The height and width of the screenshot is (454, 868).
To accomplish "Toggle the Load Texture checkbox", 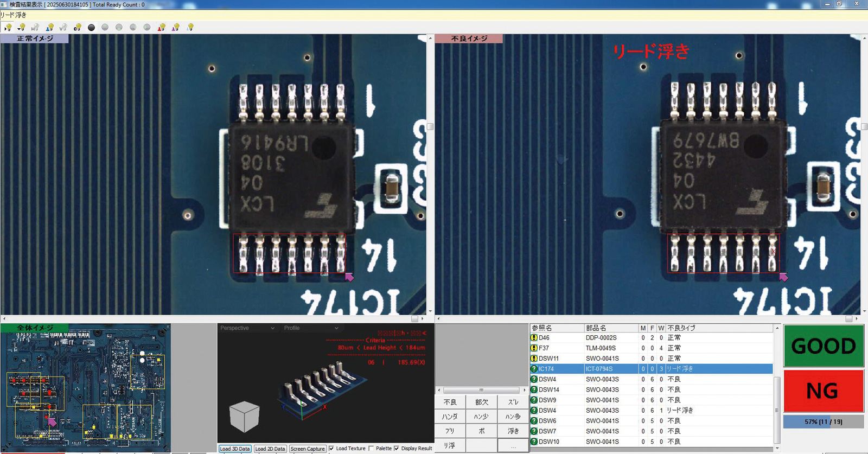I will (331, 449).
